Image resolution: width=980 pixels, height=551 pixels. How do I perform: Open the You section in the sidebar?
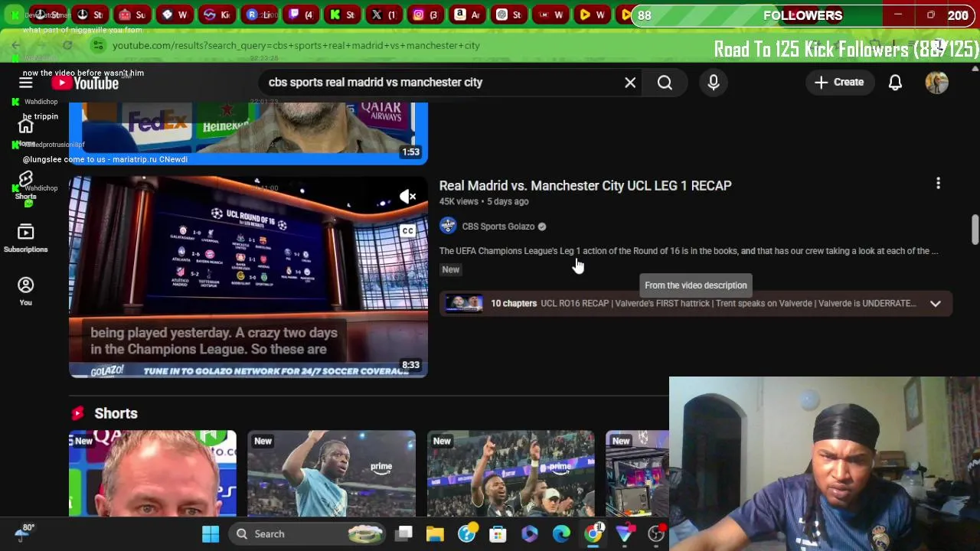click(x=25, y=291)
